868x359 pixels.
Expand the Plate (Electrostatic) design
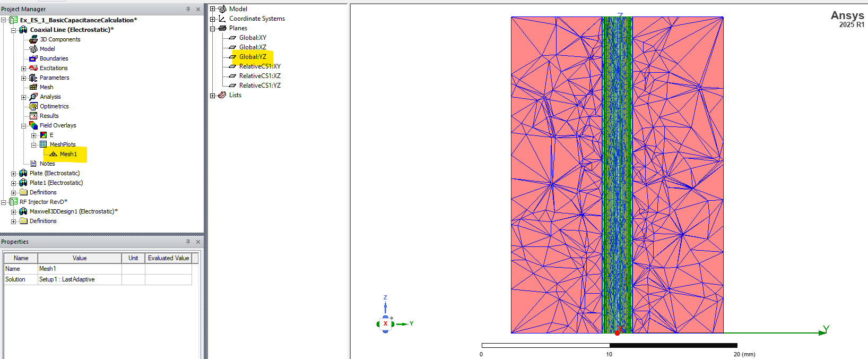tap(14, 174)
